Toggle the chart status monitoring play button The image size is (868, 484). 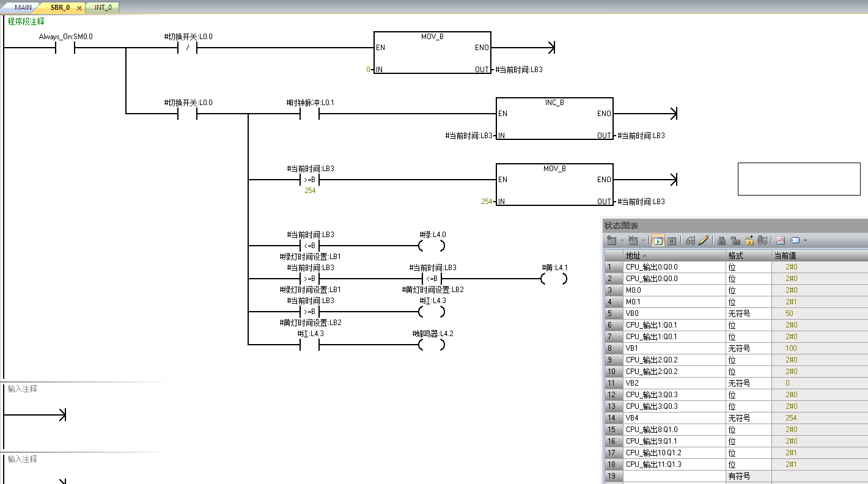(x=658, y=241)
